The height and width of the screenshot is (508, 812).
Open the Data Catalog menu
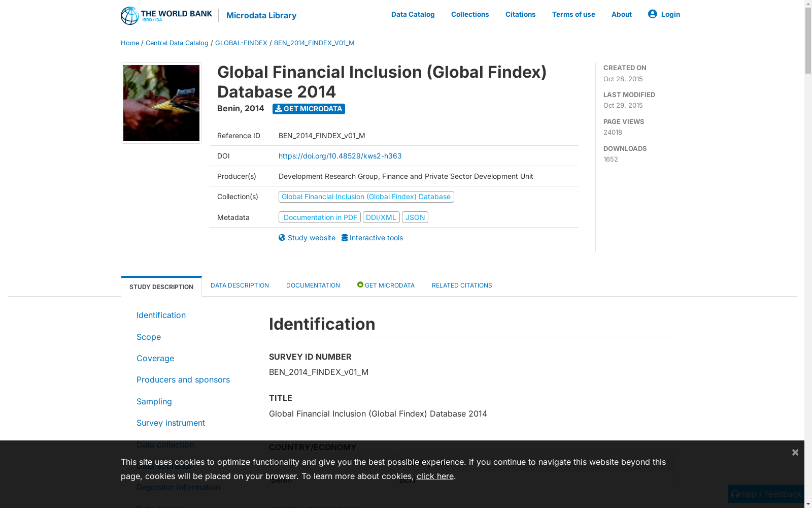point(413,14)
